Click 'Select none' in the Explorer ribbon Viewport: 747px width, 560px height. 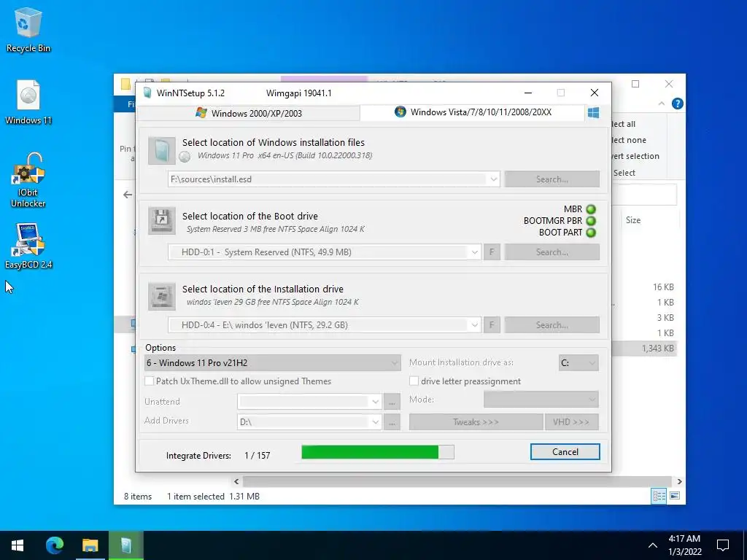[630, 140]
